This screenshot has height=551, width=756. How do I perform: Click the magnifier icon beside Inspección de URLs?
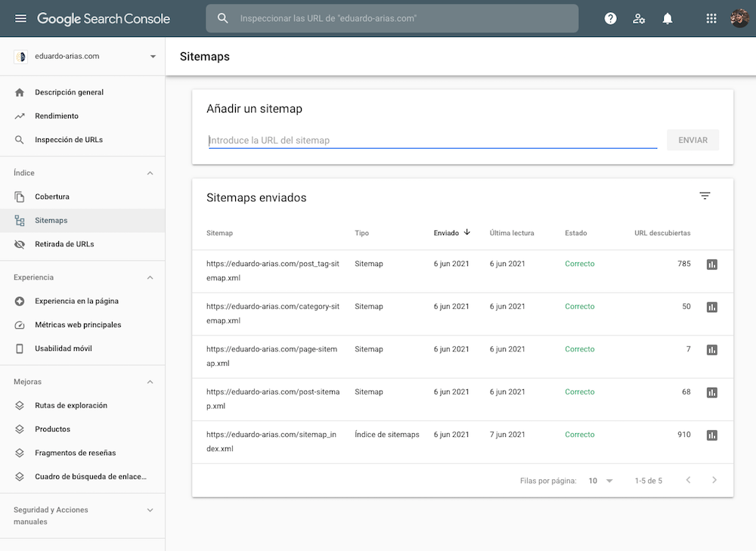click(20, 140)
